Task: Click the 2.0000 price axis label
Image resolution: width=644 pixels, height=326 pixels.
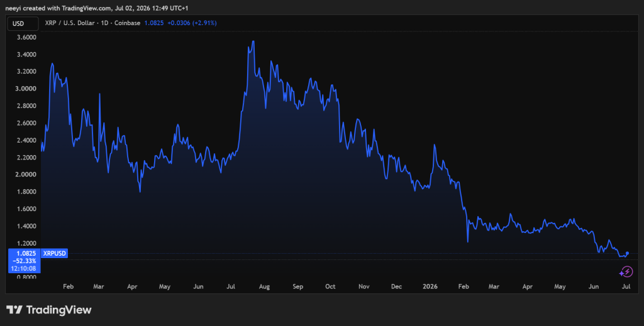Action: coord(26,175)
